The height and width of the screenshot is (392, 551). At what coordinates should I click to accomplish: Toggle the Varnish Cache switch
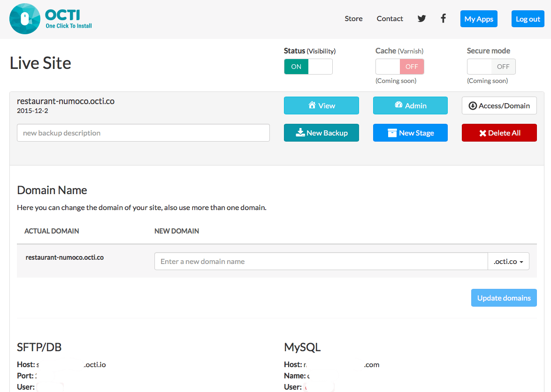pyautogui.click(x=399, y=67)
